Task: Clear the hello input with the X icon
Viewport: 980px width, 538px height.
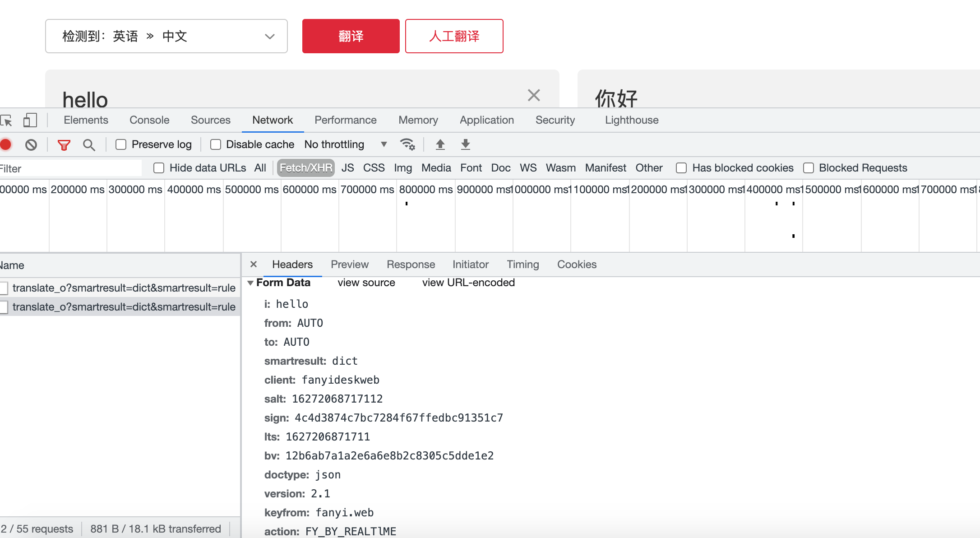Action: pyautogui.click(x=534, y=95)
